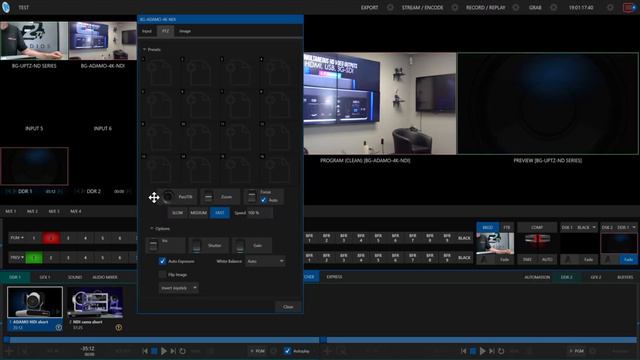Toggle Autoplay checkbox in DDR 1
The width and height of the screenshot is (640, 360).
coord(287,351)
